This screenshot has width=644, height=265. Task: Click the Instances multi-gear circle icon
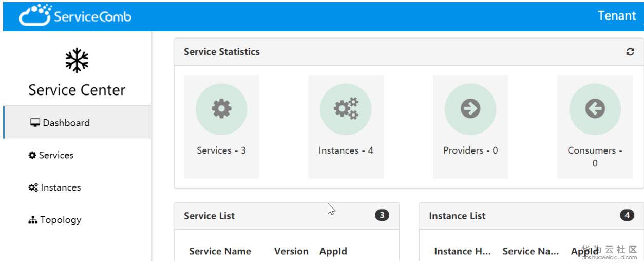pyautogui.click(x=346, y=109)
